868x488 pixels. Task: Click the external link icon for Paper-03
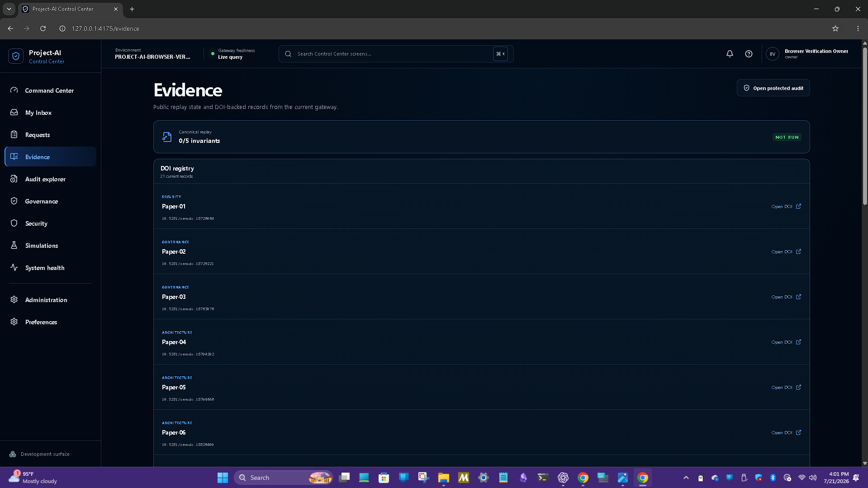[798, 297]
